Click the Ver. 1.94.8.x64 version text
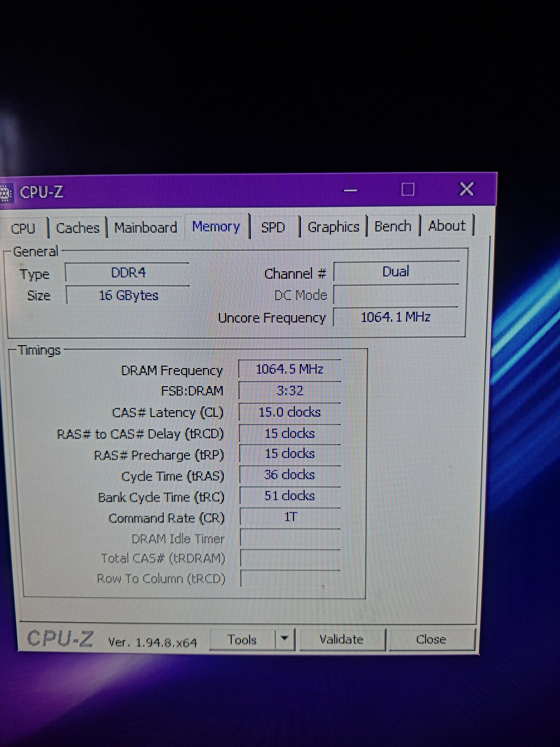 [x=152, y=642]
